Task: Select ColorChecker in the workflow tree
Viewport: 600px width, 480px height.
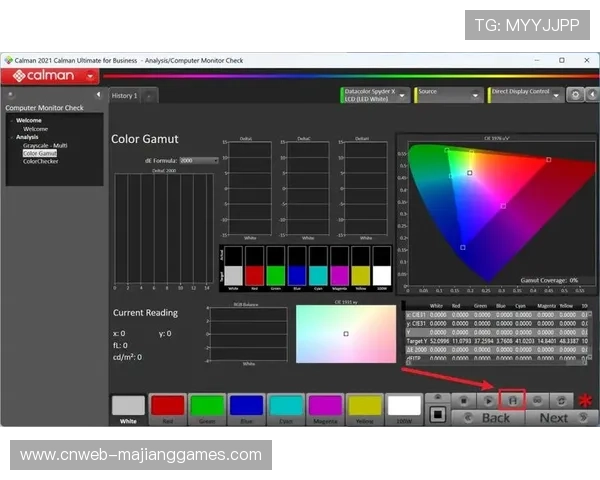Action: point(41,161)
